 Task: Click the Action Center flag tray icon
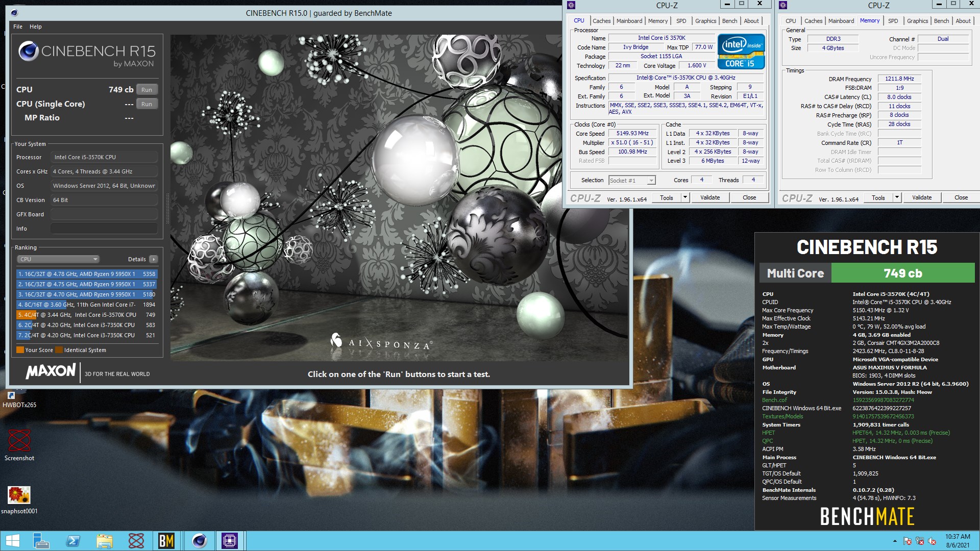908,541
